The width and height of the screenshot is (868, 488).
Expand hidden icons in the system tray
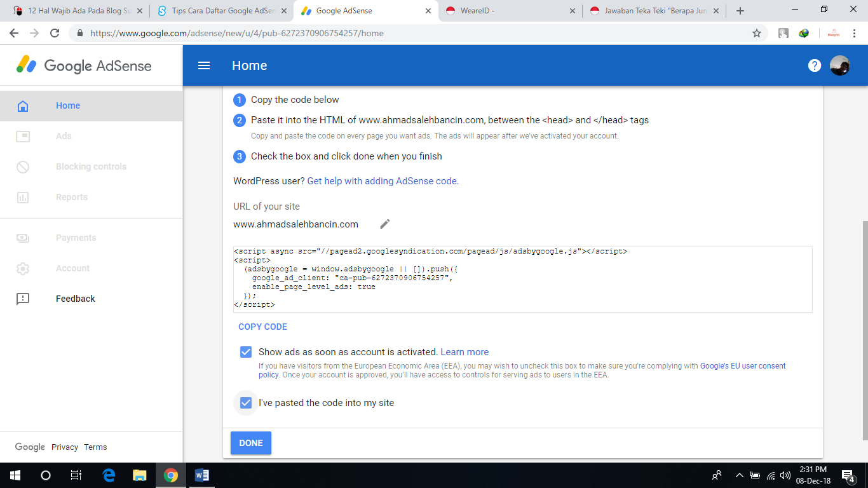click(x=739, y=475)
